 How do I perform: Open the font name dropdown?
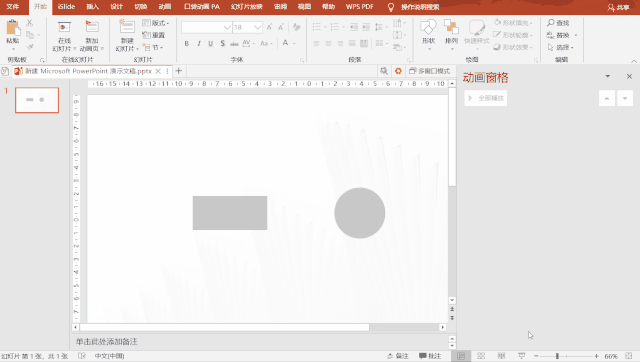tap(227, 27)
